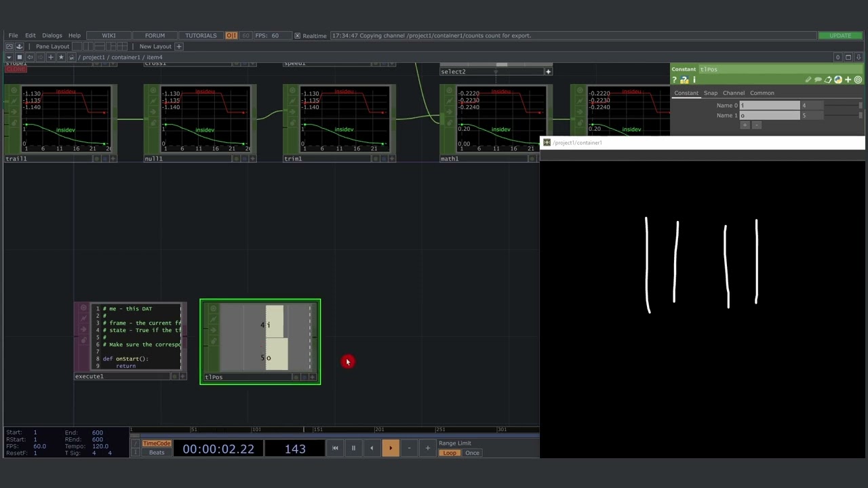
Task: Show operator info 'i' icon
Action: coord(694,80)
